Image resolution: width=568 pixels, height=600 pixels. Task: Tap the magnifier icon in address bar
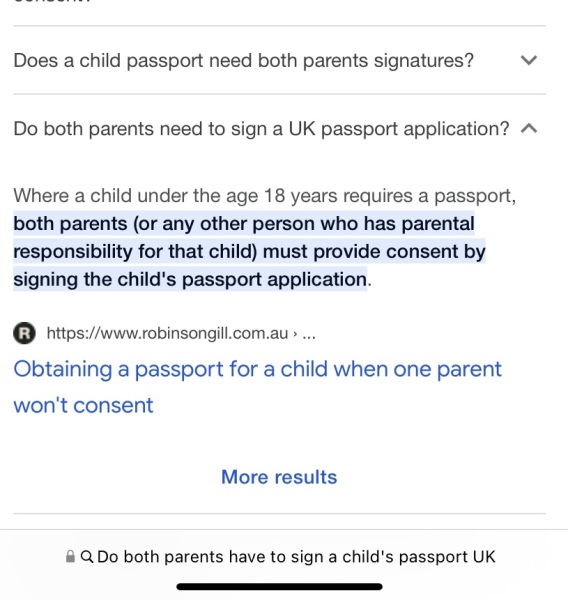(x=87, y=557)
